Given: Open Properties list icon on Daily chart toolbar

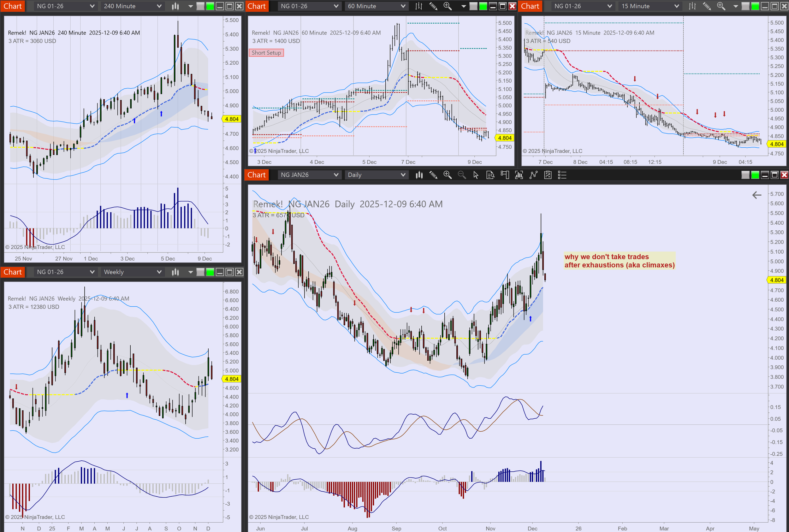Looking at the screenshot, I should coord(562,175).
